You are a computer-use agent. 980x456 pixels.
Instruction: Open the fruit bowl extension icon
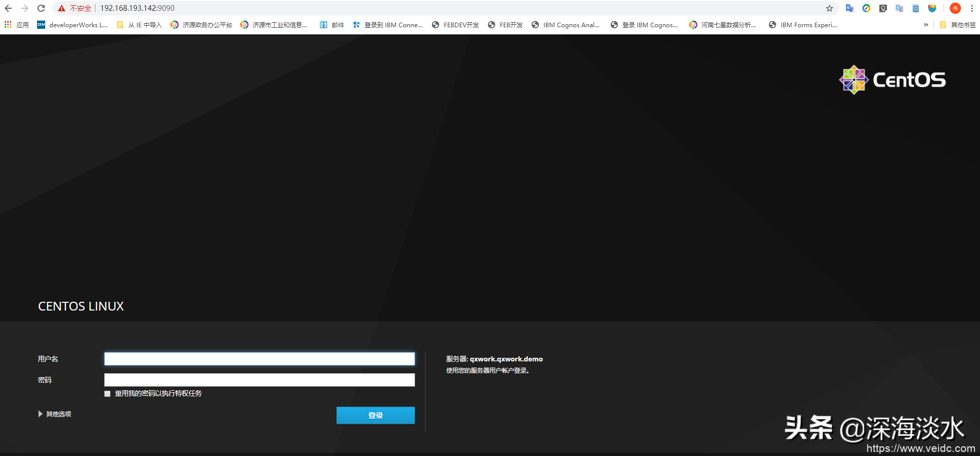(932, 8)
